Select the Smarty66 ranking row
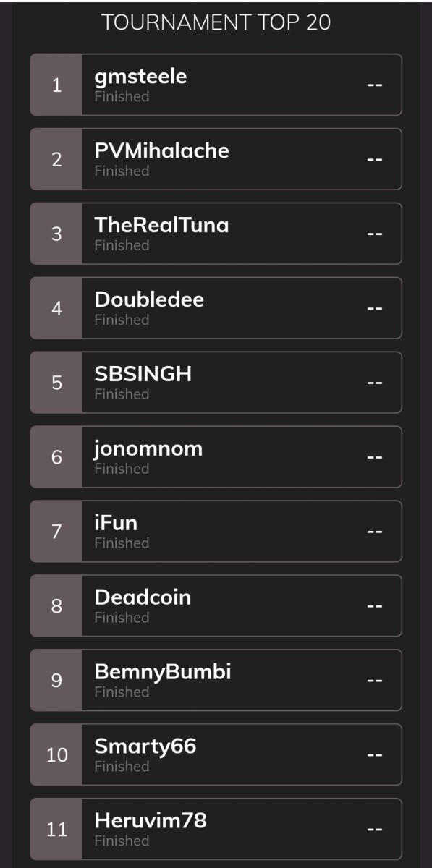The image size is (432, 868). click(216, 755)
